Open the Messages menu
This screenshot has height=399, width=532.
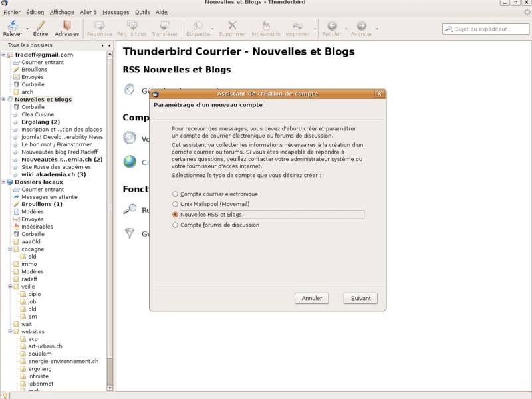[116, 12]
